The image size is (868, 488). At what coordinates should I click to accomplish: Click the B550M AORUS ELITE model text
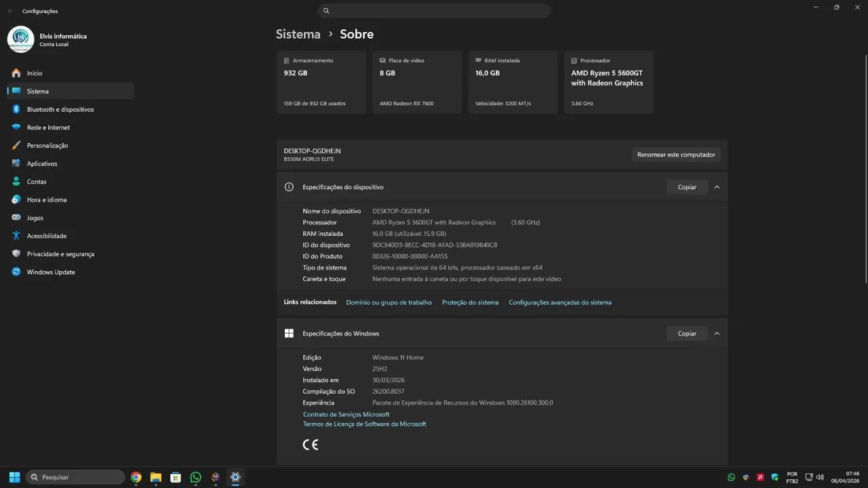click(x=309, y=159)
